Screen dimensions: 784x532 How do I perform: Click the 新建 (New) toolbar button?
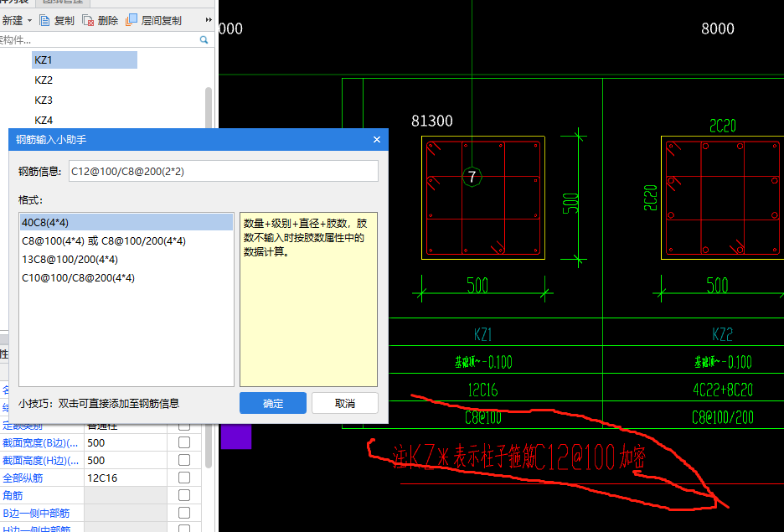pos(12,20)
